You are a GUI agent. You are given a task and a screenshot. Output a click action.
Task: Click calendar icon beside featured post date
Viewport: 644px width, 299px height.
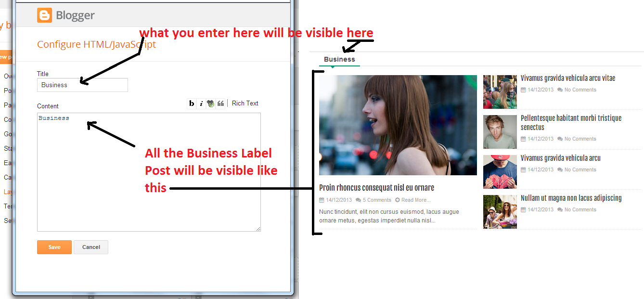click(x=322, y=200)
